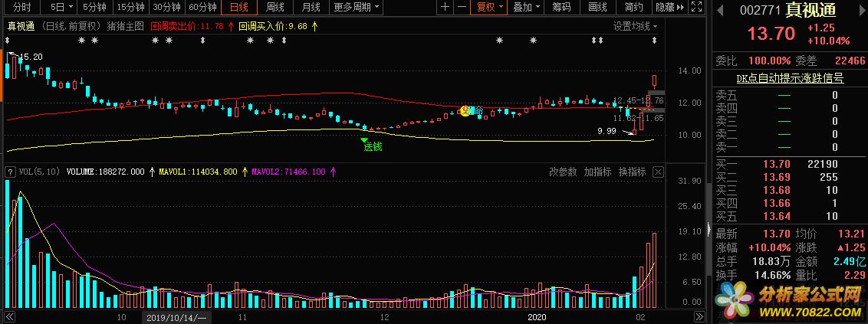Click the 15.20 high price label
Viewport: 868px width, 324px height.
pyautogui.click(x=31, y=57)
